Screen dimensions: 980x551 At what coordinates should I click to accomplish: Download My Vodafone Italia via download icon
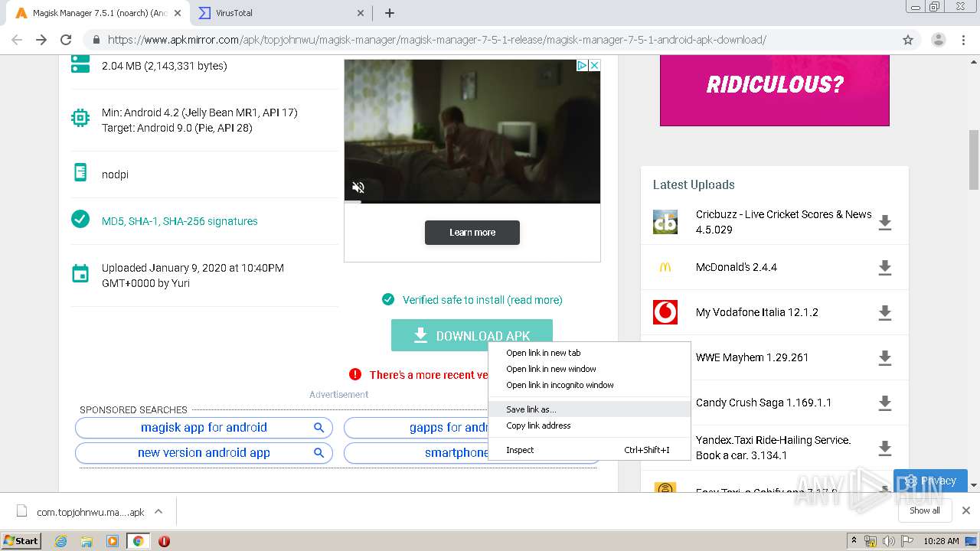pos(885,312)
